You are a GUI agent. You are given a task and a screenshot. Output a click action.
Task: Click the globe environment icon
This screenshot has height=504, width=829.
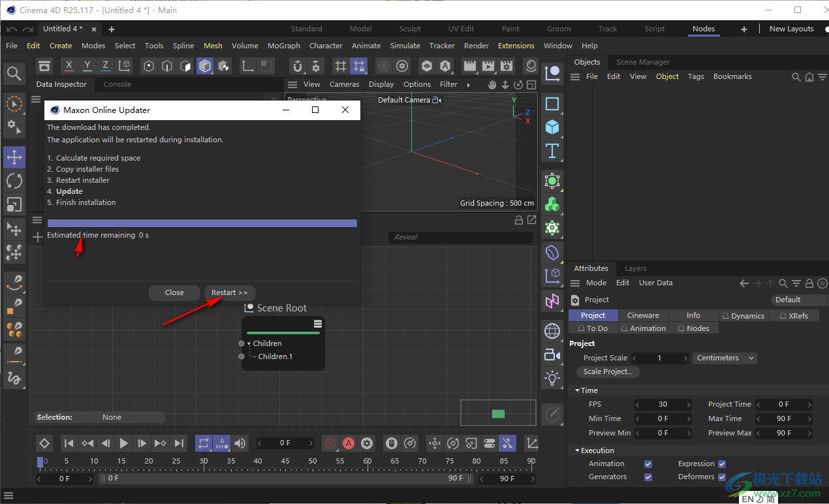pyautogui.click(x=552, y=331)
